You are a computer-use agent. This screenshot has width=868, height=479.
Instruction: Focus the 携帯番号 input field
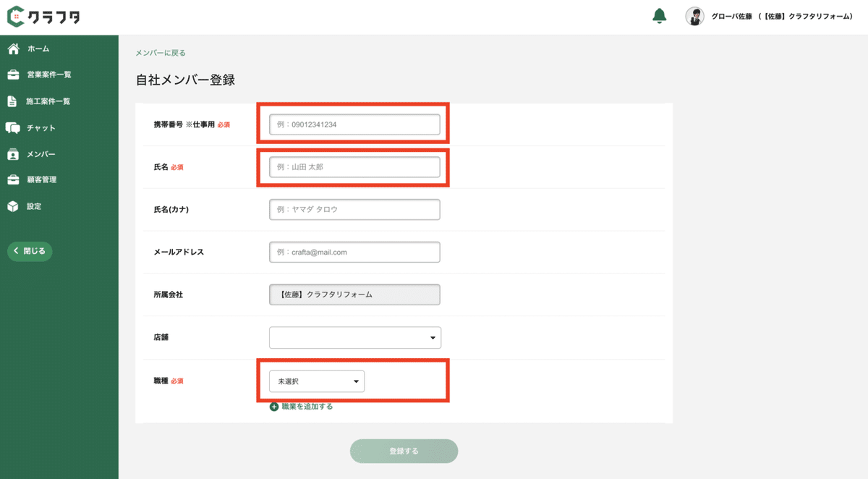[354, 124]
